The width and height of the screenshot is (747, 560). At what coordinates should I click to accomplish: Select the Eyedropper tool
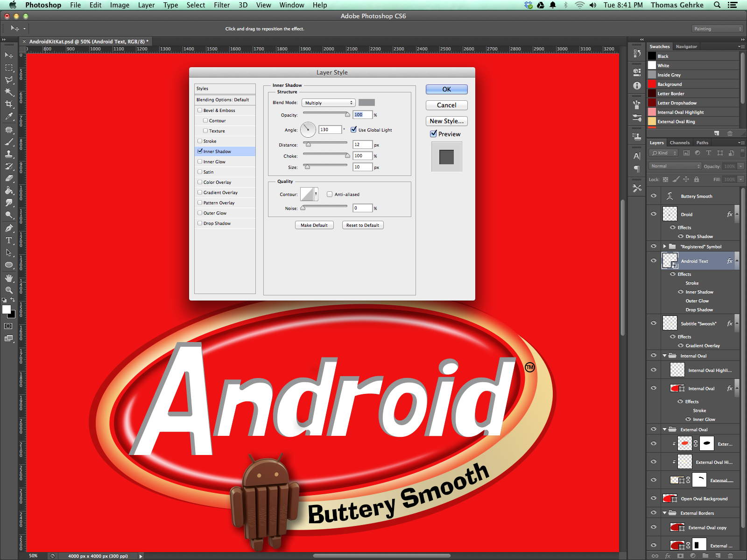click(x=9, y=117)
